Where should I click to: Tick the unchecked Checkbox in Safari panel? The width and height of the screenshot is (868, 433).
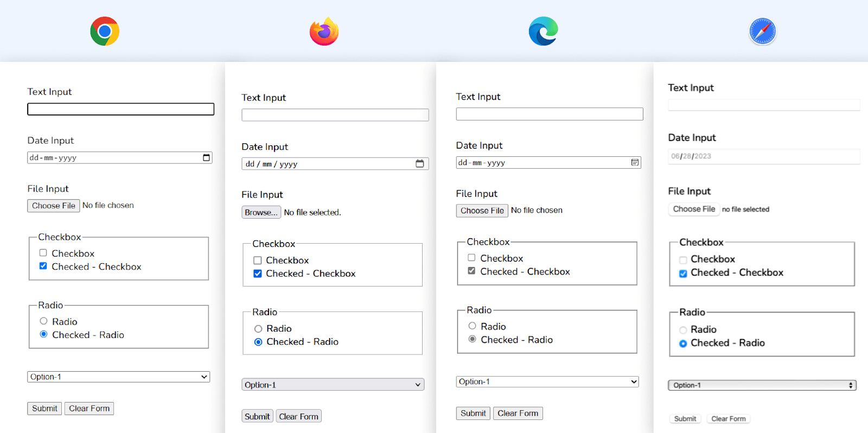click(683, 260)
